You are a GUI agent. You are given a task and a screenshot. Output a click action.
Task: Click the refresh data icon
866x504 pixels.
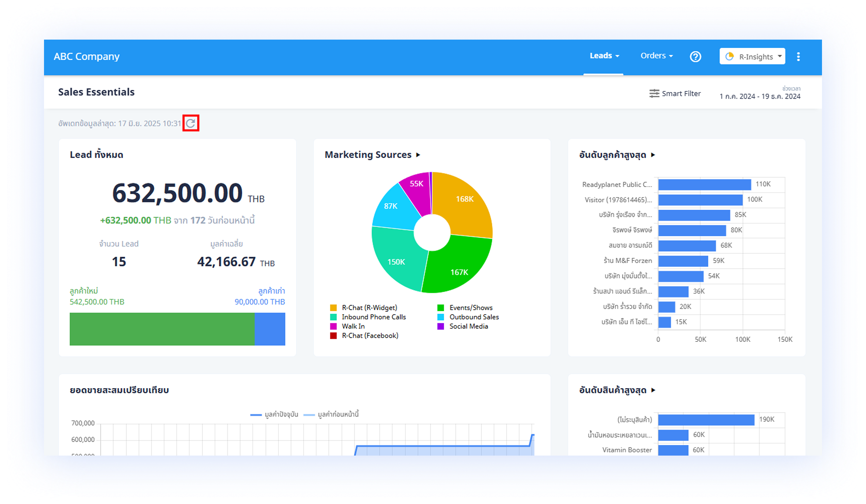[191, 123]
